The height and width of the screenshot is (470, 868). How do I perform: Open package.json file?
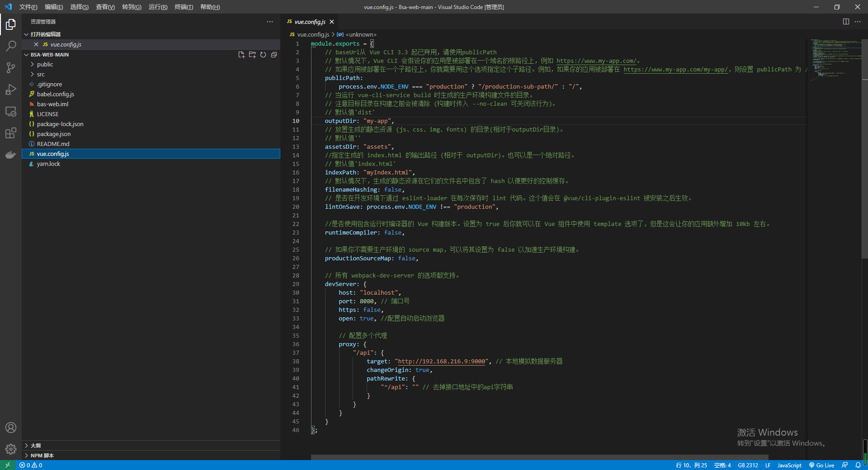tap(151, 134)
